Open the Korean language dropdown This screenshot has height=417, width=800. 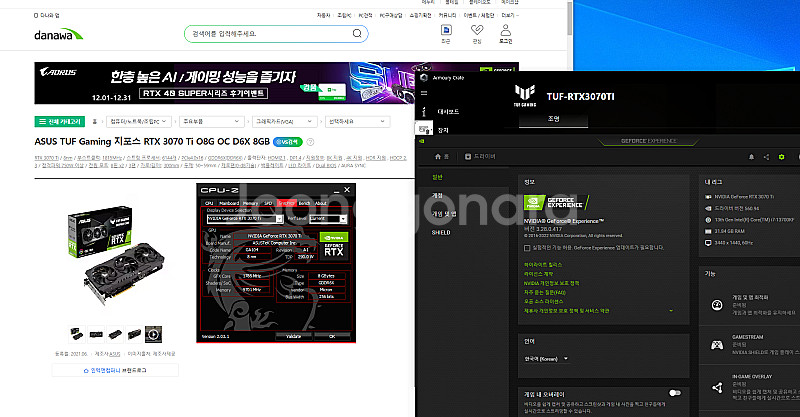[546, 359]
